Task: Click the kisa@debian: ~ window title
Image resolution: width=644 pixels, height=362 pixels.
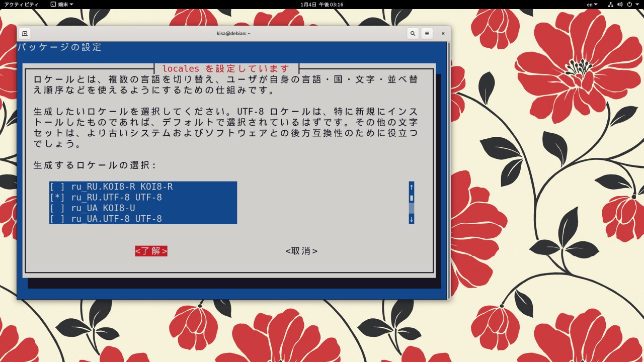Action: [x=233, y=34]
